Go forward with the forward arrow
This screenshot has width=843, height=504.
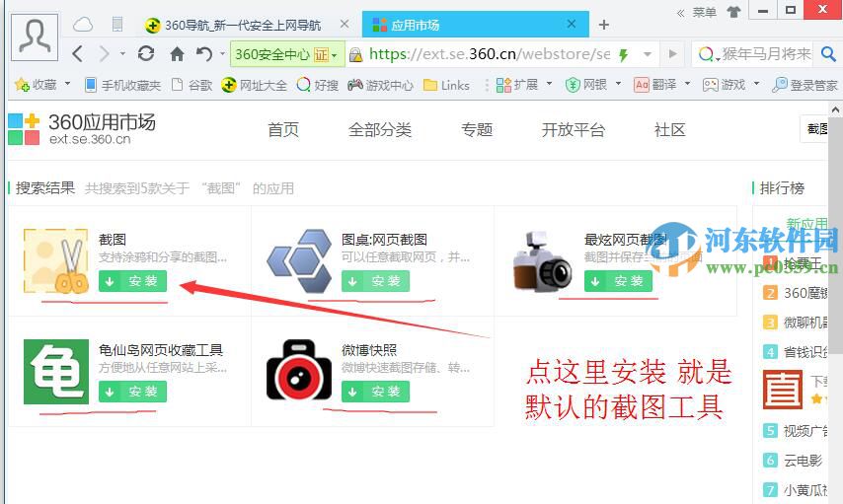[105, 53]
